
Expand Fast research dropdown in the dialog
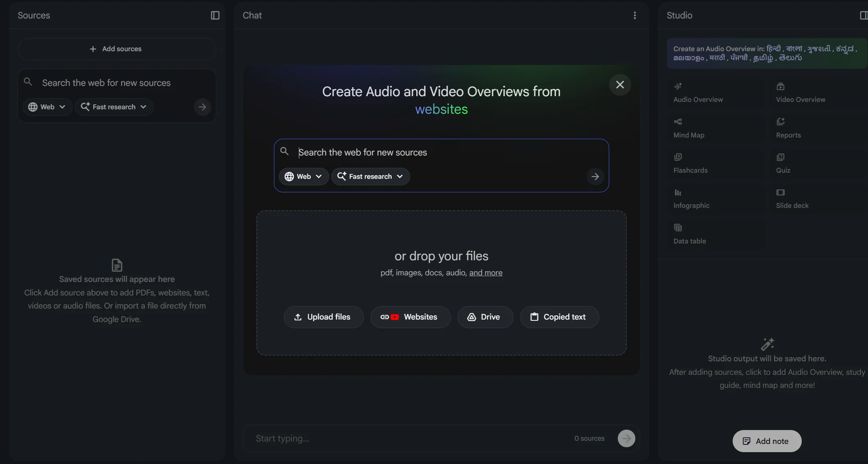point(370,176)
